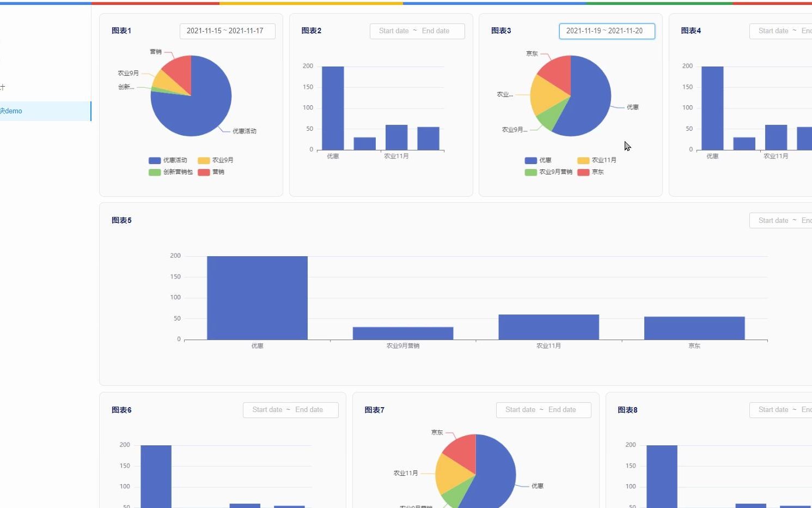Click the green 农业9月 slice in 图表3
This screenshot has width=812, height=508.
click(x=552, y=115)
